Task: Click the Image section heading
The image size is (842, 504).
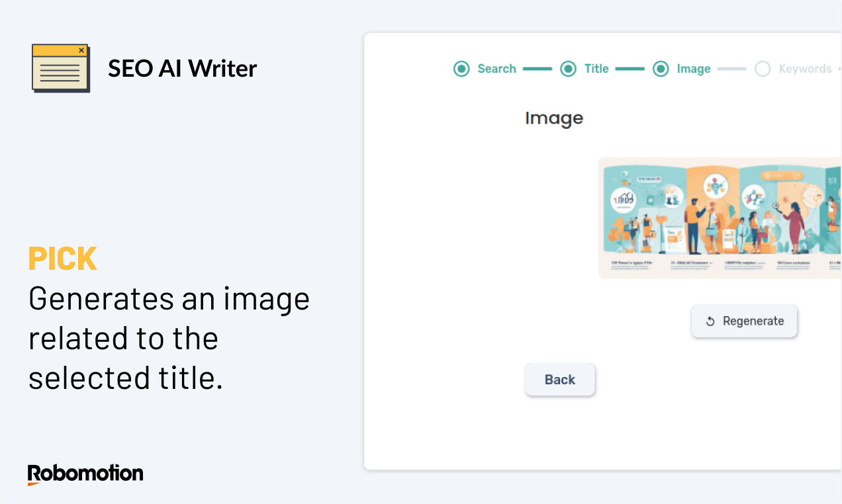Action: point(554,118)
